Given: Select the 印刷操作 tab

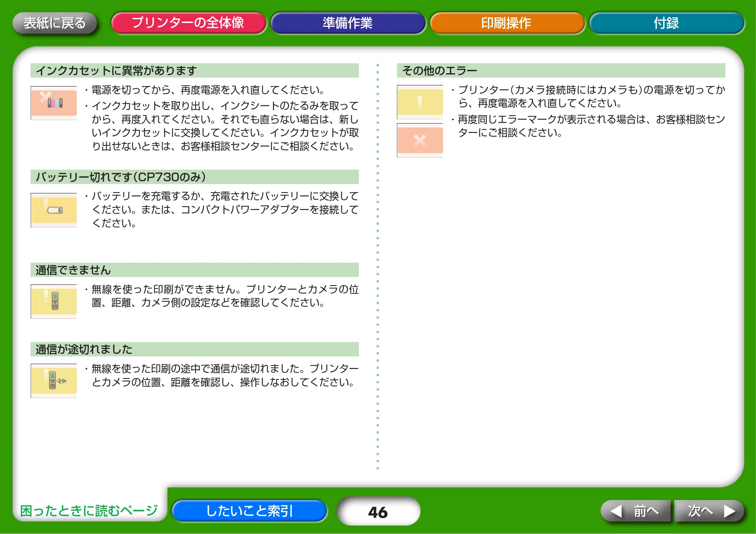Looking at the screenshot, I should coord(507,23).
